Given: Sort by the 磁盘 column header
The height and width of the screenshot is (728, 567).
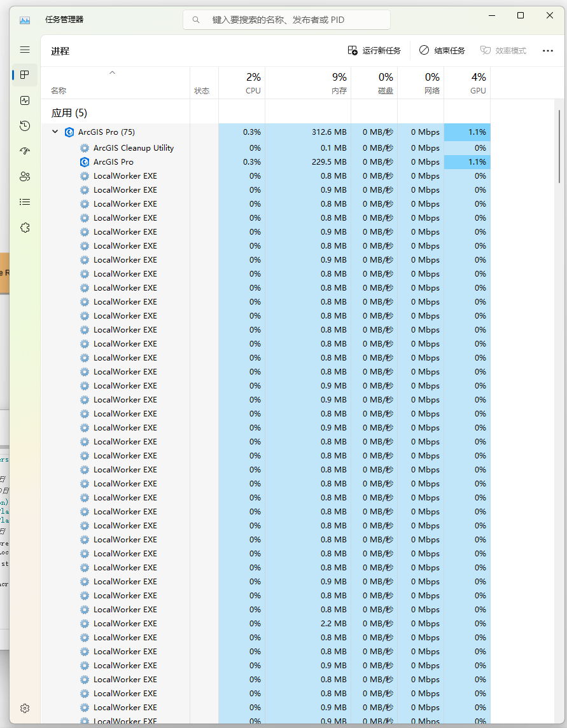Looking at the screenshot, I should click(374, 83).
